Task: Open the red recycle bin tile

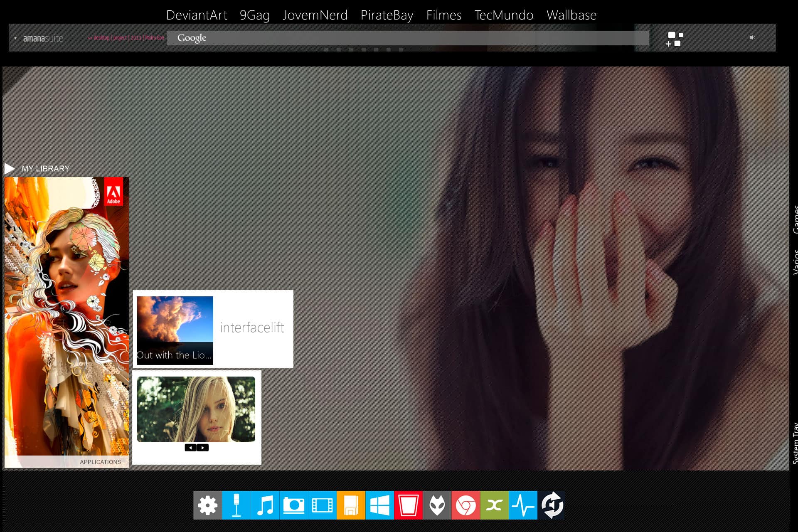Action: click(x=408, y=505)
